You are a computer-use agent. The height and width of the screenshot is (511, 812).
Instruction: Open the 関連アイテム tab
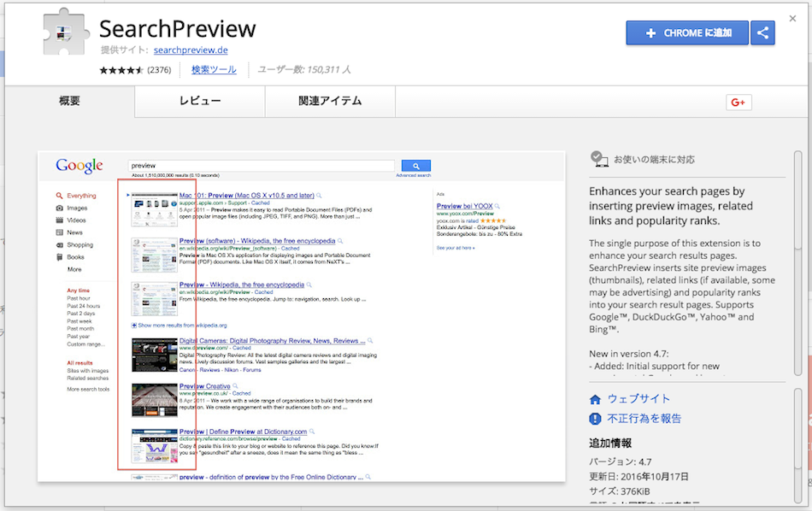pos(330,101)
